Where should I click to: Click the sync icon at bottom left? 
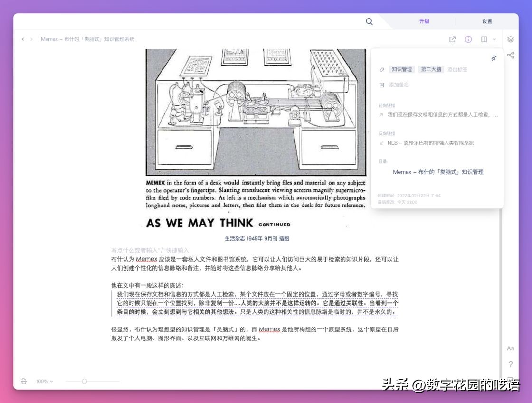click(24, 381)
